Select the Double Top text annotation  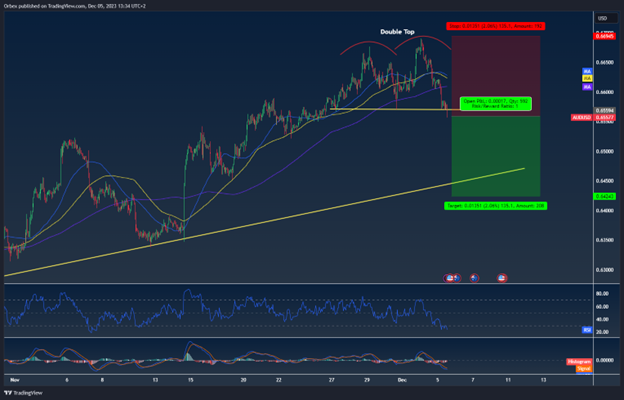(397, 32)
